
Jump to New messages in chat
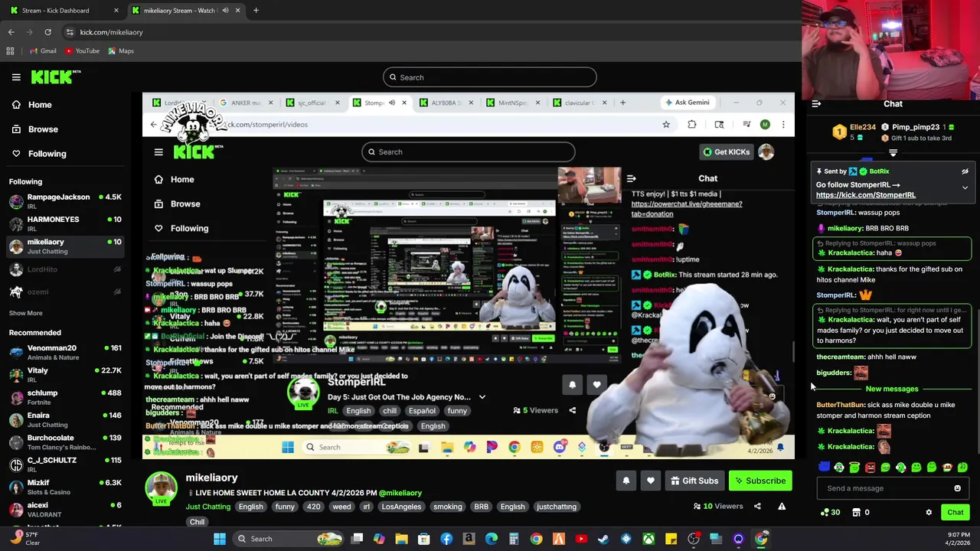pyautogui.click(x=892, y=389)
